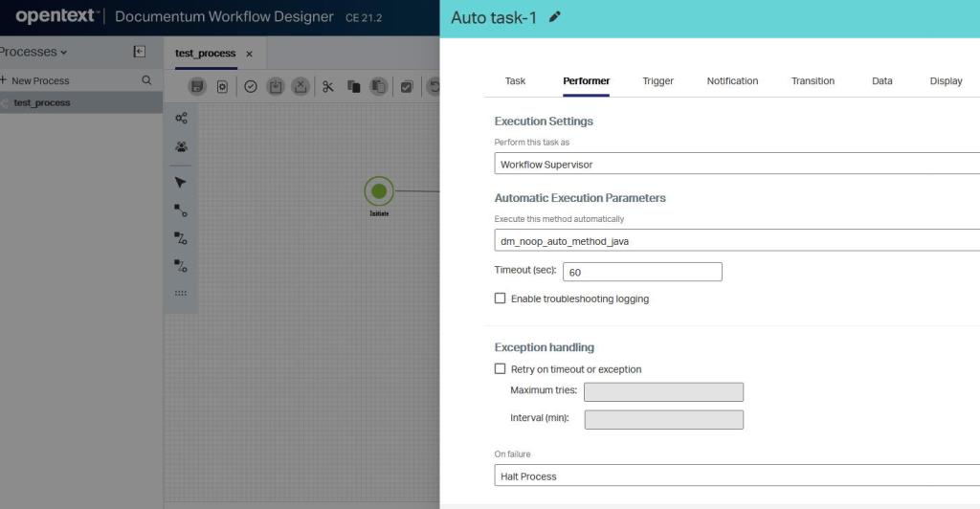Click the Maximum tries field
The height and width of the screenshot is (509, 980).
click(x=664, y=391)
